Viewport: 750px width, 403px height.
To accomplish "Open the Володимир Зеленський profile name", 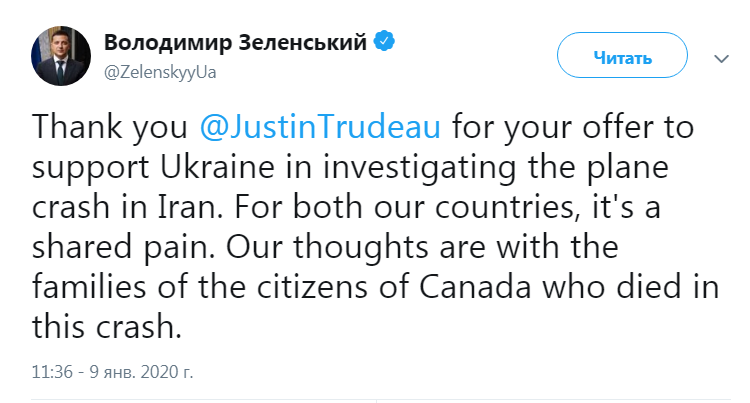I will (237, 43).
